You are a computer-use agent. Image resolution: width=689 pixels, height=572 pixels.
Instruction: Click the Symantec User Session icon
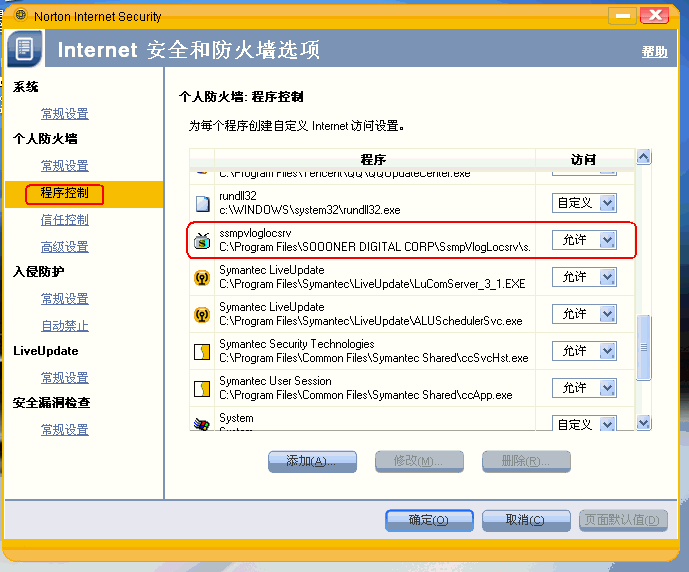[x=202, y=388]
